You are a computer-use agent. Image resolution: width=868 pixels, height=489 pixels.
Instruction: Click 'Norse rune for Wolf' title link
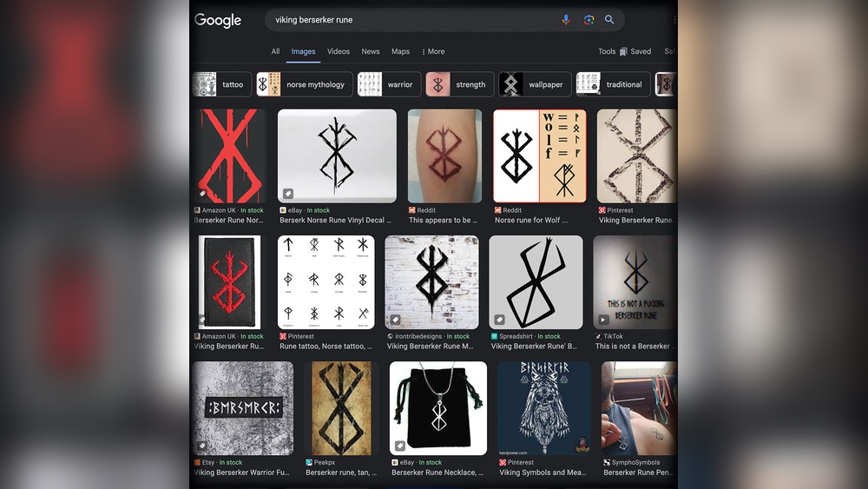pyautogui.click(x=531, y=221)
